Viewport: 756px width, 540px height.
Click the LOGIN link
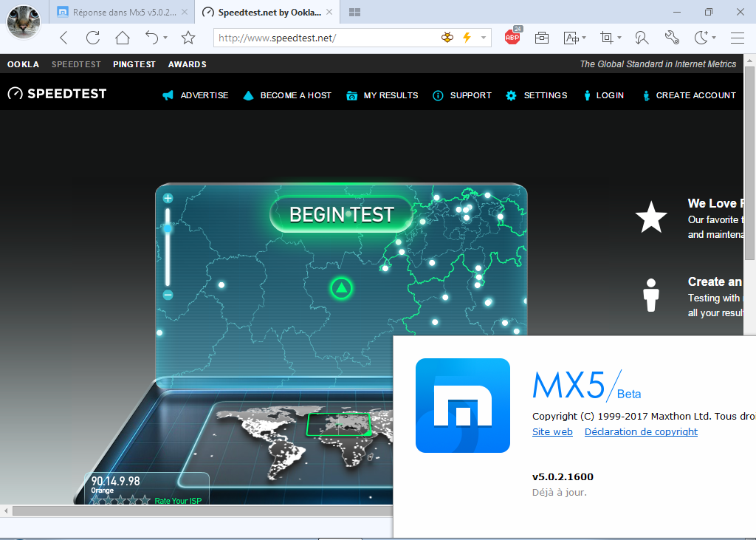point(604,95)
